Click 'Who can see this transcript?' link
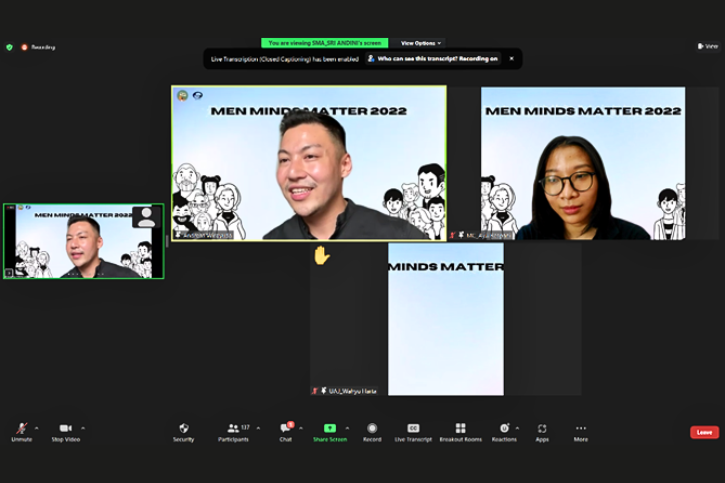This screenshot has height=483, width=725. click(x=433, y=59)
